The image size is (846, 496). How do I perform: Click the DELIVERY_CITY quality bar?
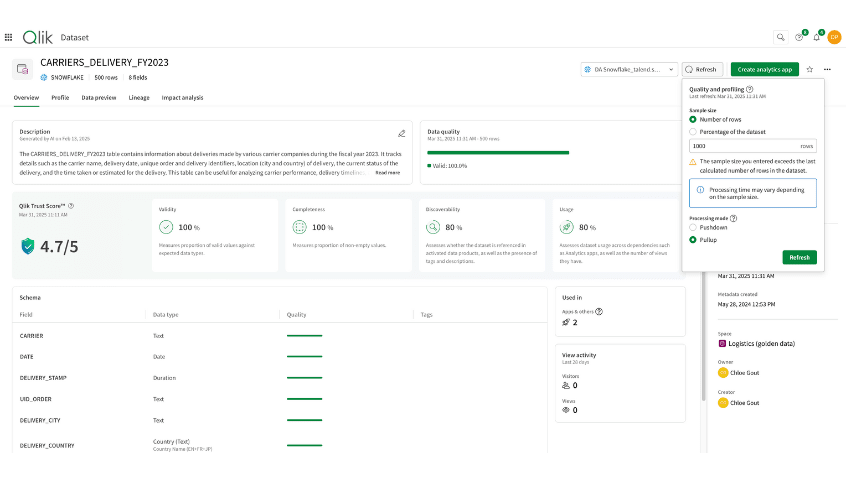pyautogui.click(x=304, y=420)
